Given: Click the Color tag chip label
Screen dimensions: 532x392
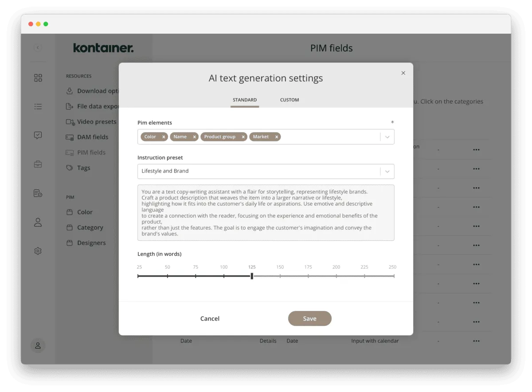Looking at the screenshot, I should (150, 137).
